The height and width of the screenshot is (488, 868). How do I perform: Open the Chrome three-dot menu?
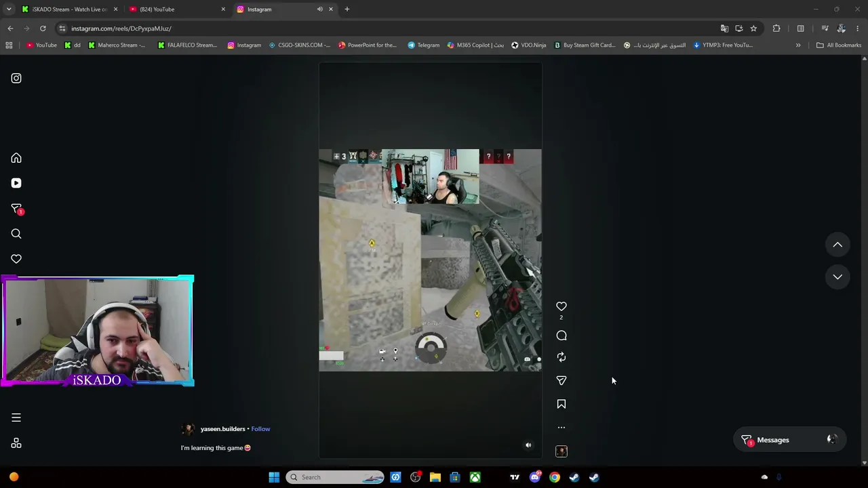click(858, 28)
